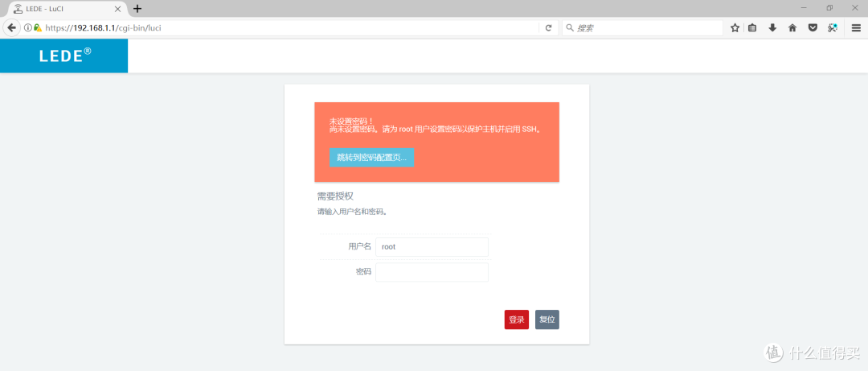This screenshot has width=868, height=371.
Task: Open the developer tools wrench icon
Action: (832, 27)
